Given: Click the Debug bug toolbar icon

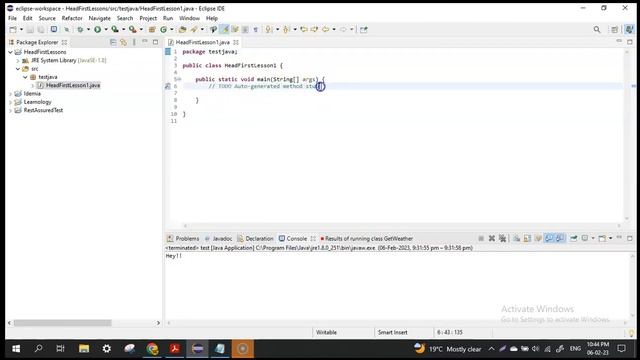Looking at the screenshot, I should pyautogui.click(x=80, y=29).
